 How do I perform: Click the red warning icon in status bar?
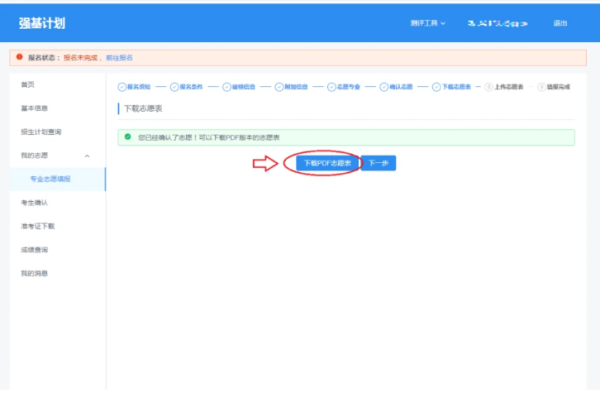(x=20, y=57)
